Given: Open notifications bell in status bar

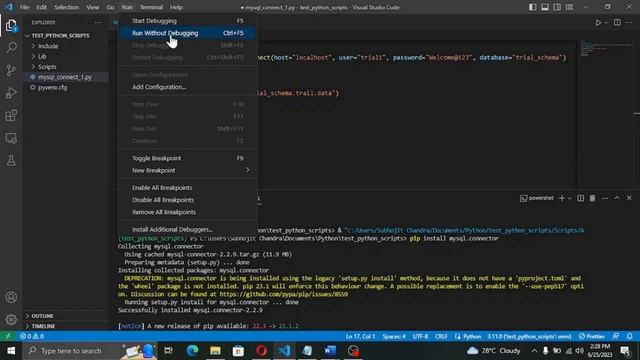Looking at the screenshot, I should coord(629,336).
